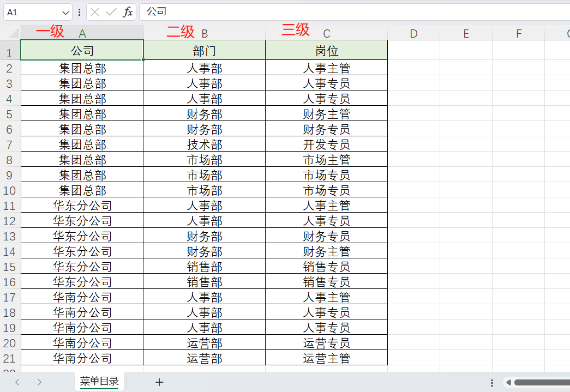The width and height of the screenshot is (570, 392).
Task: Go to next sheet using right arrow
Action: 39,382
